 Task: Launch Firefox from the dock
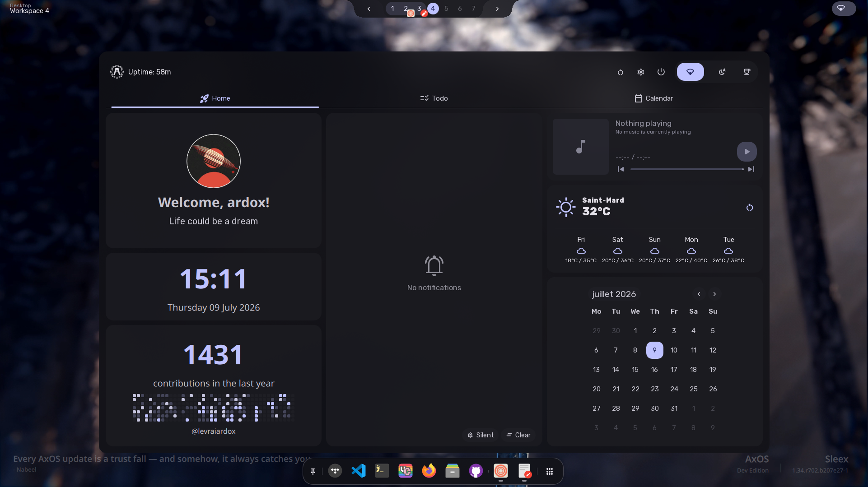tap(429, 471)
